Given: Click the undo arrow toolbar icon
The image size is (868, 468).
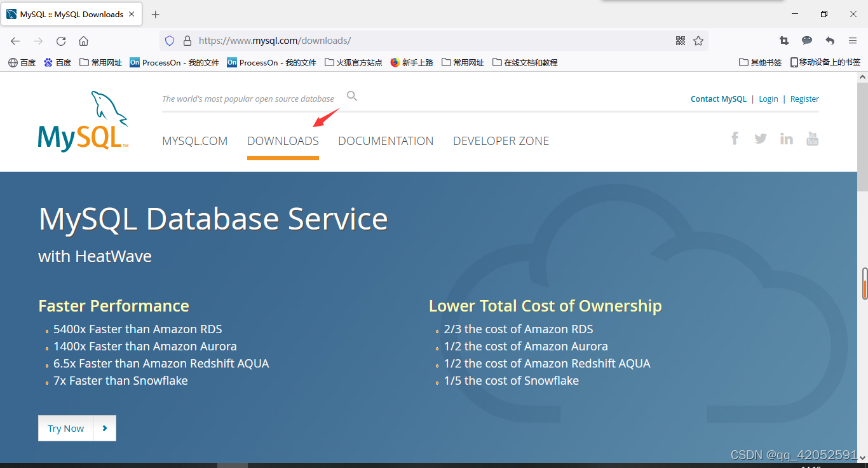Looking at the screenshot, I should click(830, 41).
